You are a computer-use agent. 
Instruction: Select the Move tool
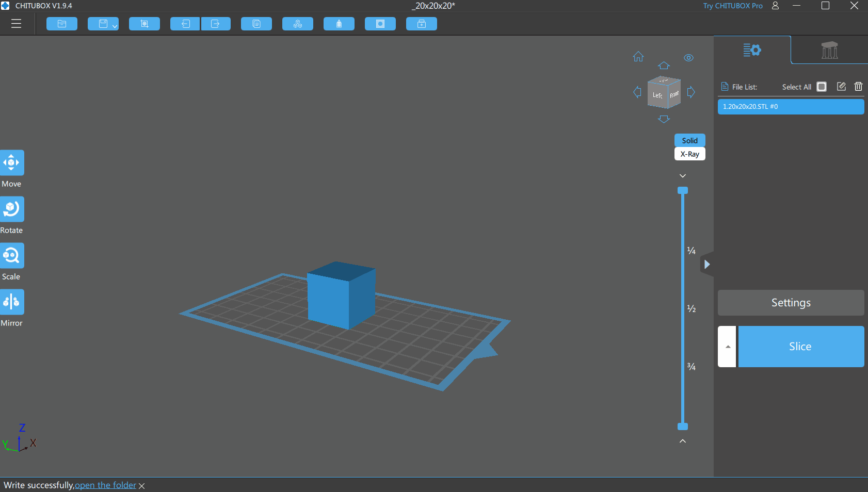(12, 163)
